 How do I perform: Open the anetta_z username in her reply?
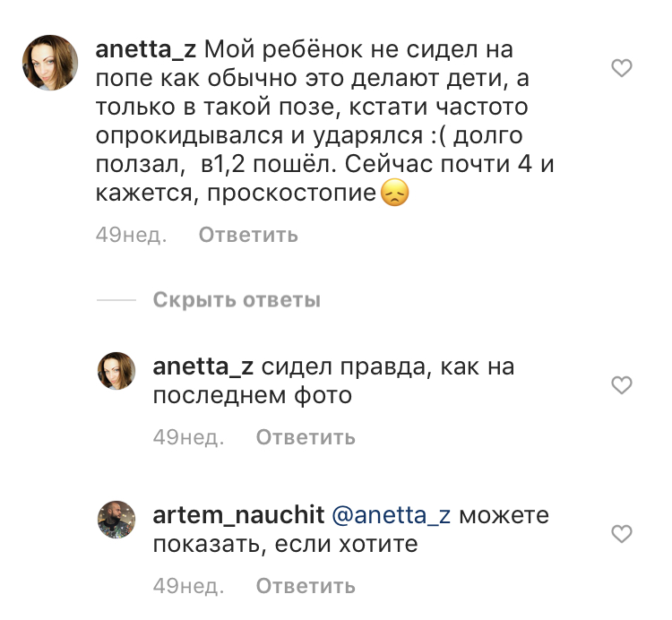coord(204,367)
